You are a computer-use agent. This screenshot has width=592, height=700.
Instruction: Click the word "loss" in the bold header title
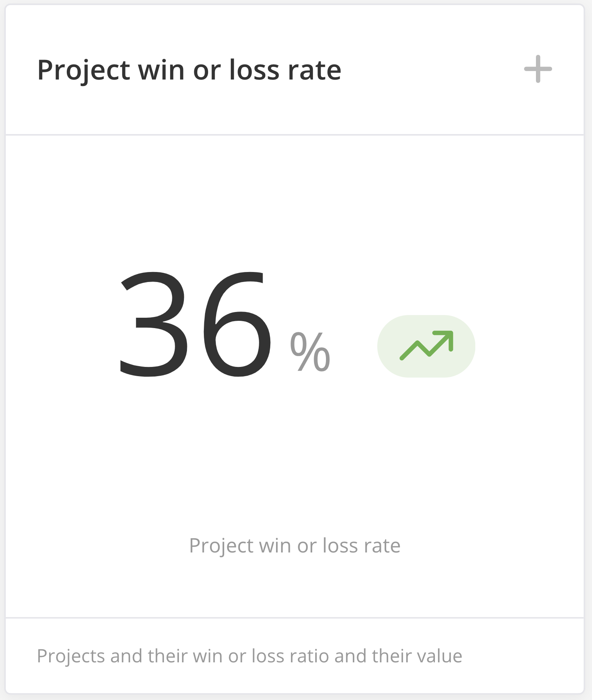click(254, 70)
